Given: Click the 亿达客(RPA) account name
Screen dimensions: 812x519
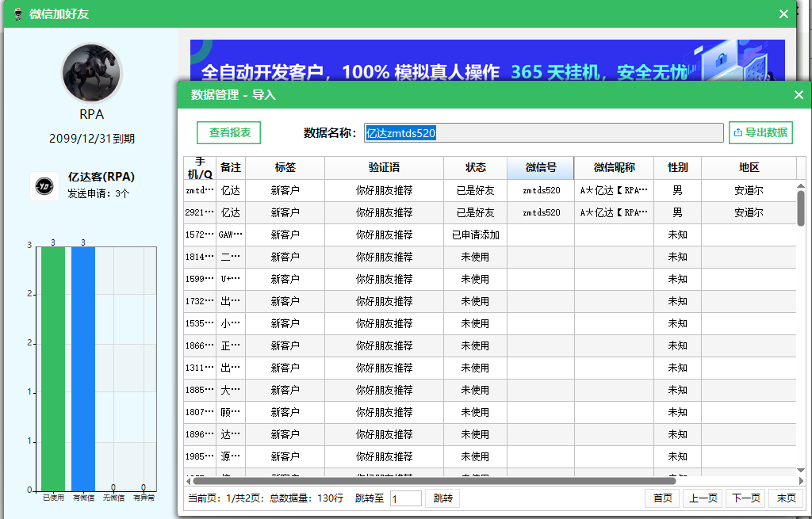Looking at the screenshot, I should [101, 177].
